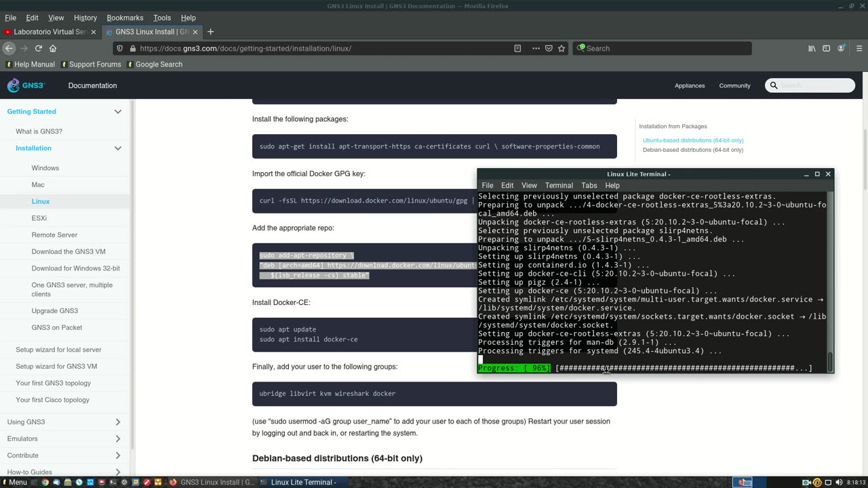
Task: Open a new Firefox tab with plus
Action: point(210,32)
